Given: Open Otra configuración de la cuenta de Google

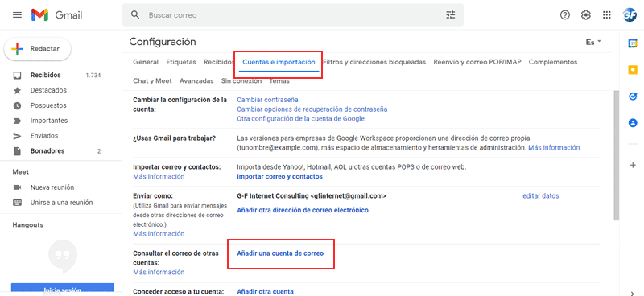Looking at the screenshot, I should [x=300, y=119].
